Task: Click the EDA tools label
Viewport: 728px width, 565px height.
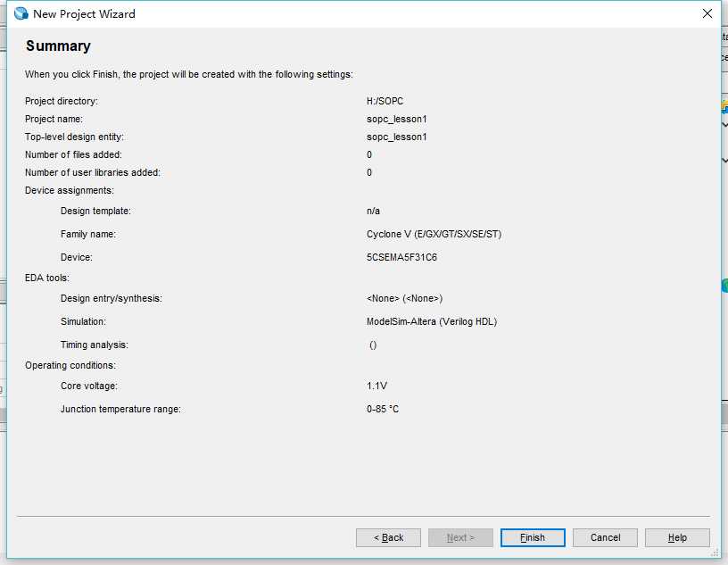Action: coord(47,278)
